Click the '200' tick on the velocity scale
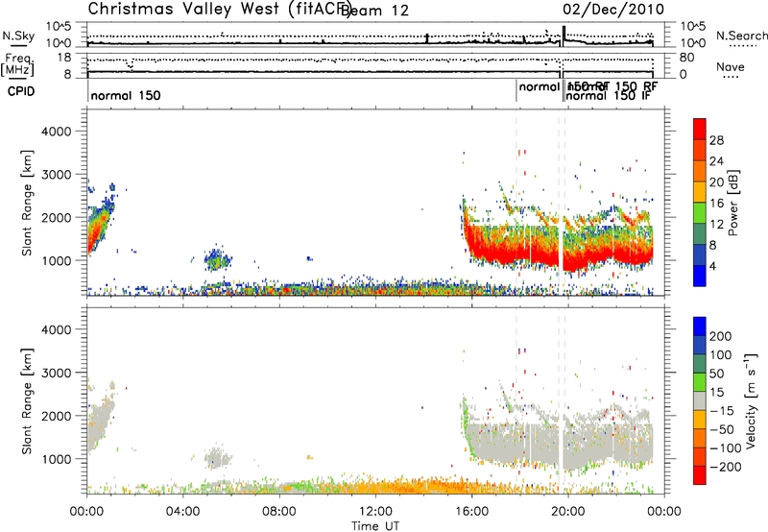 (x=721, y=336)
